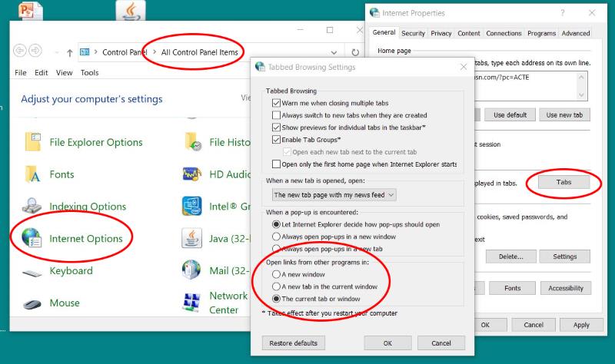Click the Forward arrow in Control Panel
615x364 pixels.
pyautogui.click(x=35, y=51)
